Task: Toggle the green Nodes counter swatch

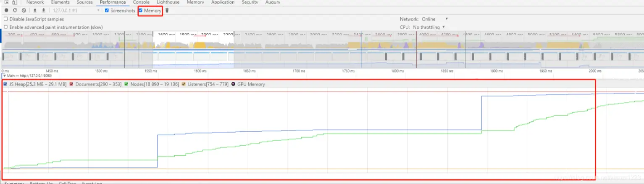Action: tap(126, 84)
